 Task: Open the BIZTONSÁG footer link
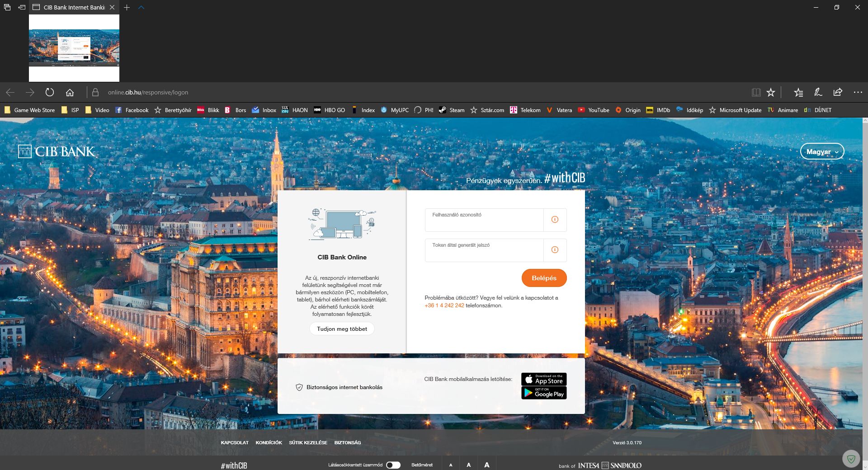coord(348,443)
